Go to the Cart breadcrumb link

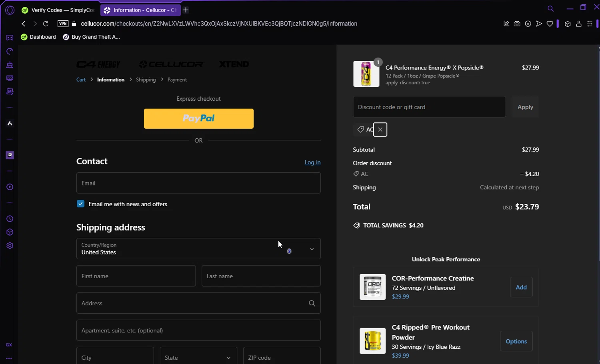click(81, 80)
